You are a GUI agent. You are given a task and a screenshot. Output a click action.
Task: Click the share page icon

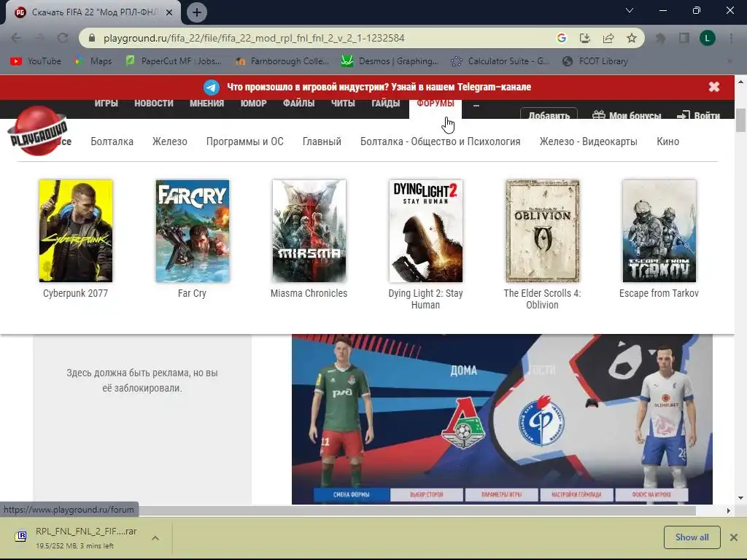[608, 38]
